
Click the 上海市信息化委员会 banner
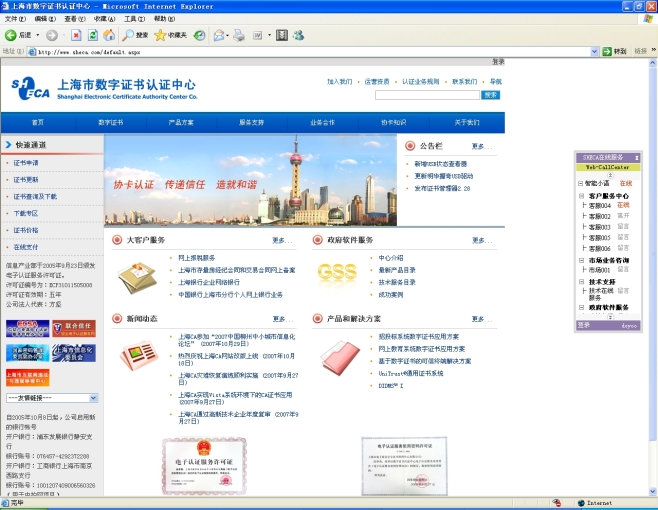point(74,353)
